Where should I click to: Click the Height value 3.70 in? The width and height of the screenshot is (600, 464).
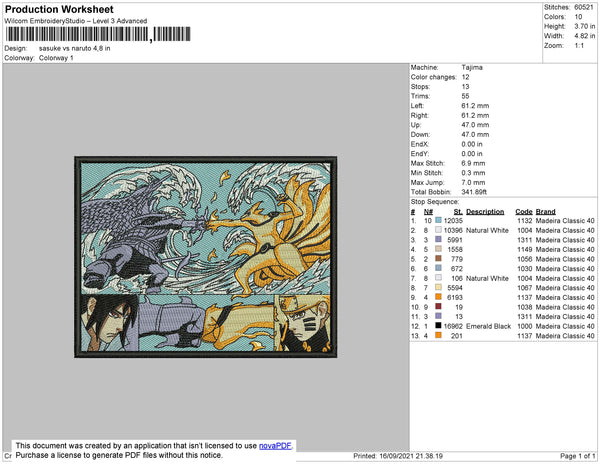tap(584, 26)
